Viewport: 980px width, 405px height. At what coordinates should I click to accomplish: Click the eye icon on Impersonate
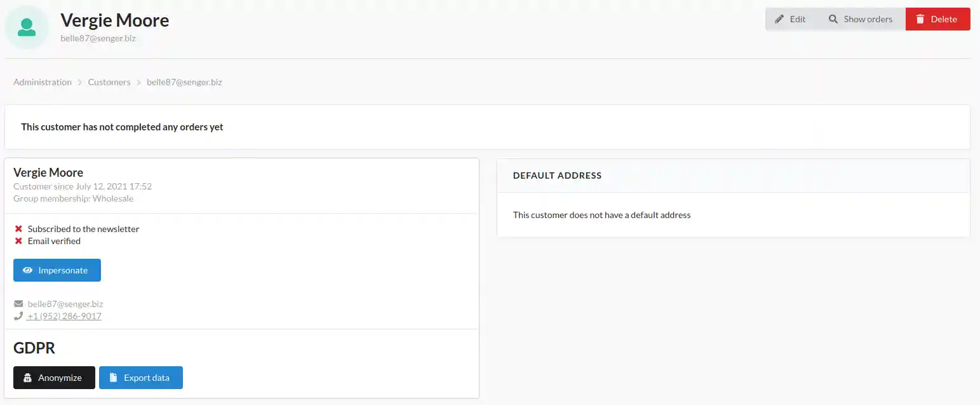click(27, 270)
